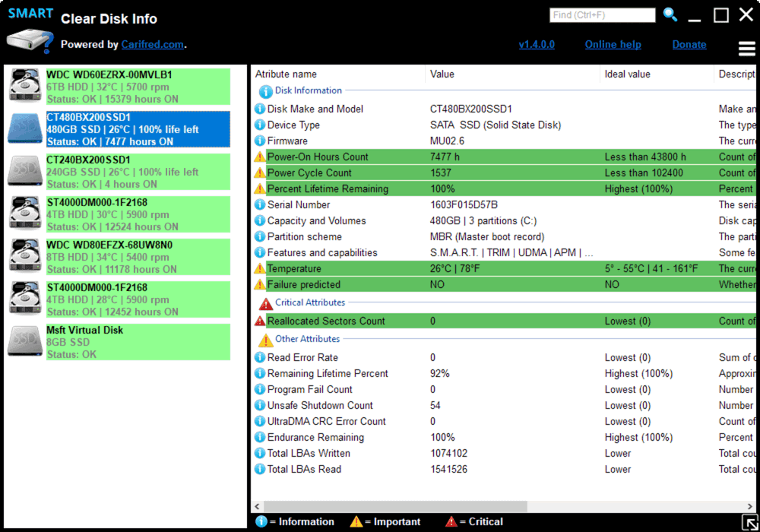Click the value 1074102
This screenshot has width=760, height=532.
click(x=449, y=454)
